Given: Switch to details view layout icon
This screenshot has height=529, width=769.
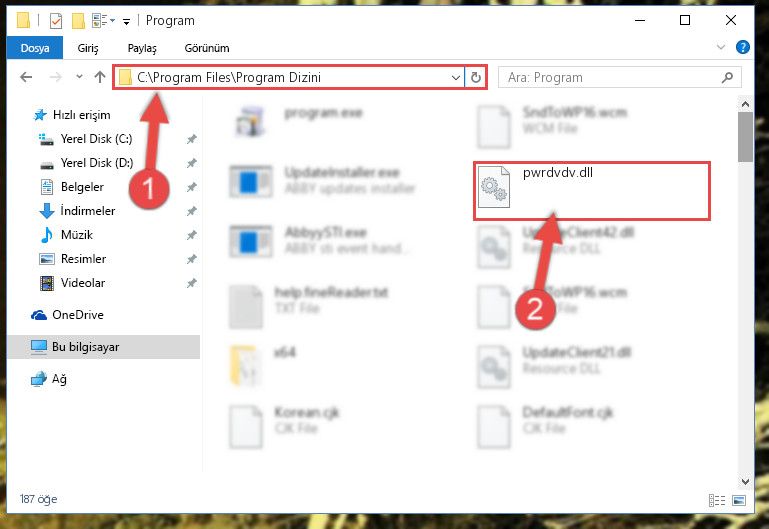Looking at the screenshot, I should pos(717,500).
